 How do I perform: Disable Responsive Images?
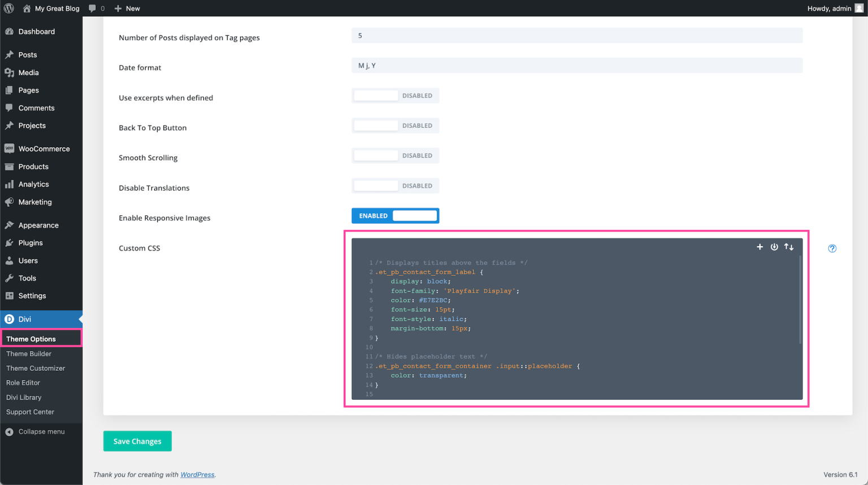(x=395, y=215)
